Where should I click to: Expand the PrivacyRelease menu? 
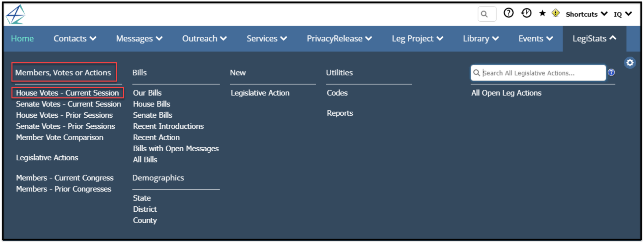339,39
